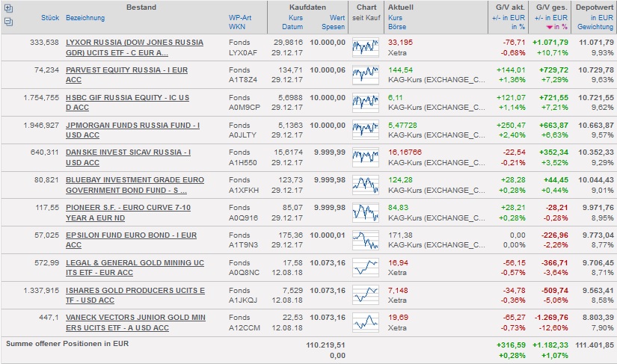Open LYXOR RUSSIA ETF fund link
The width and height of the screenshot is (617, 364).
coord(135,48)
